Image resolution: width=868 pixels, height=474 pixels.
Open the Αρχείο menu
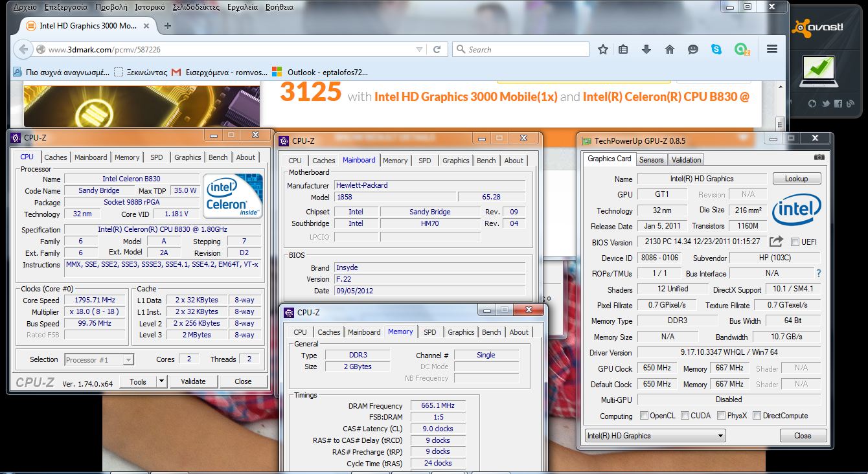(25, 7)
